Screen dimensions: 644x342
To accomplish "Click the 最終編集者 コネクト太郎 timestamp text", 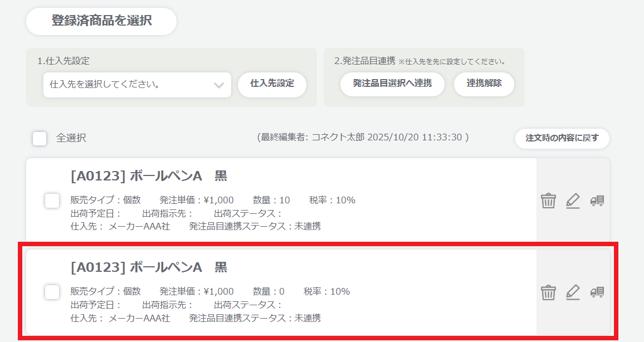I will [x=363, y=137].
